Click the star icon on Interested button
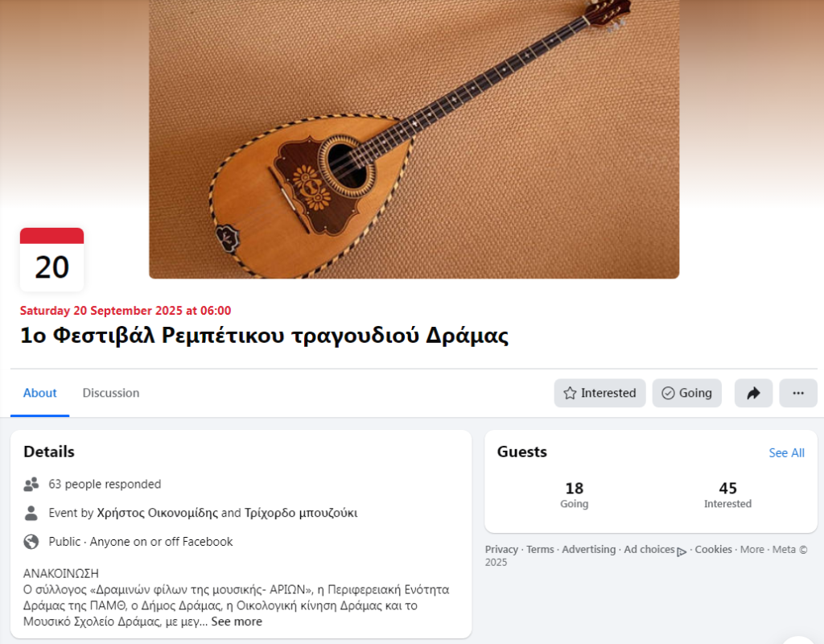This screenshot has width=824, height=644. (570, 393)
